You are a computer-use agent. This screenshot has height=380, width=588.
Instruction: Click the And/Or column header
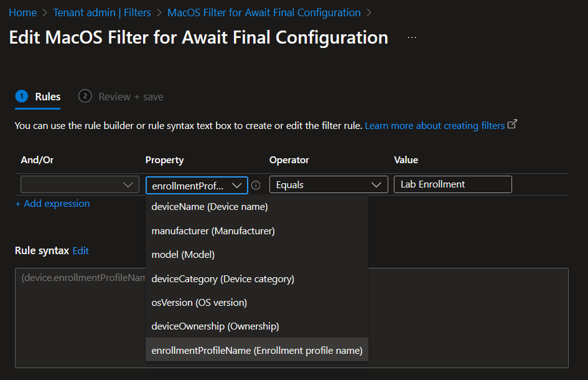pyautogui.click(x=37, y=160)
